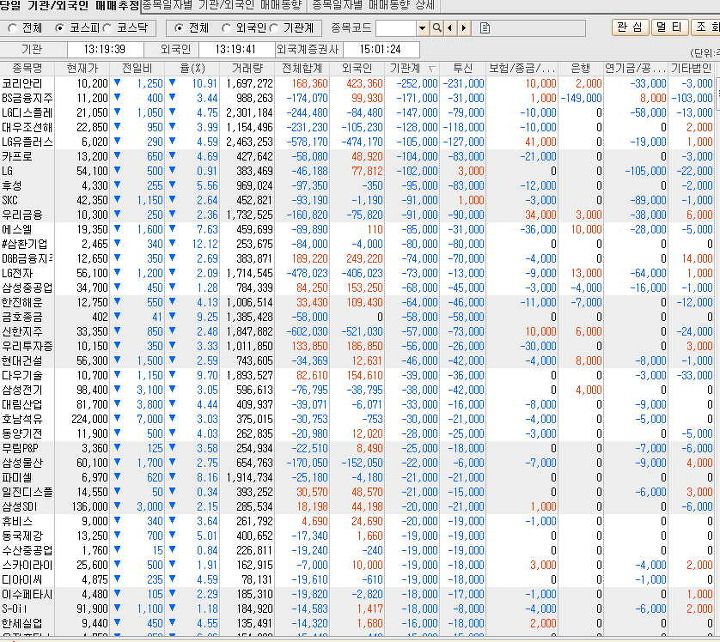Select the 전체 investor radio button
The width and height of the screenshot is (720, 642).
click(179, 28)
